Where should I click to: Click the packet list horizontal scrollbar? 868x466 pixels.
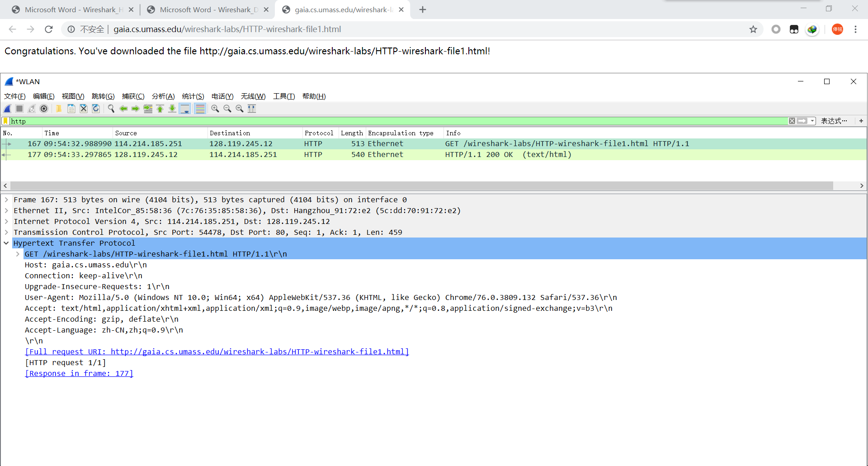click(x=421, y=185)
